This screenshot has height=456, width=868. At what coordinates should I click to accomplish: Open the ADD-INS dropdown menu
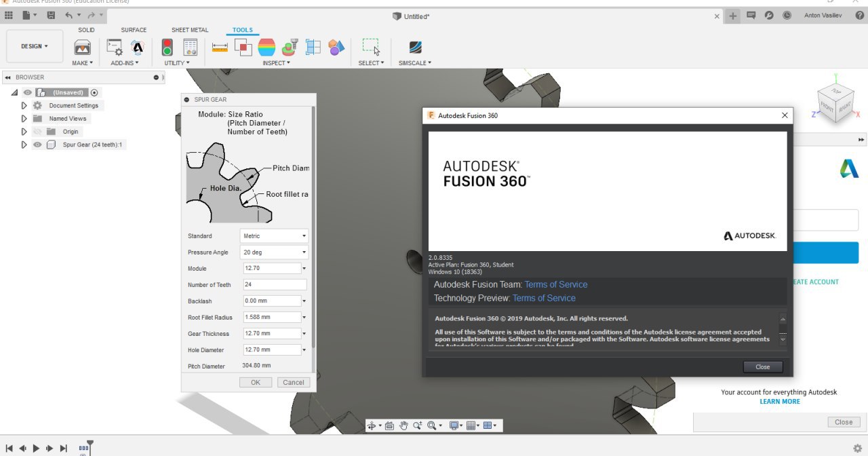click(x=125, y=63)
